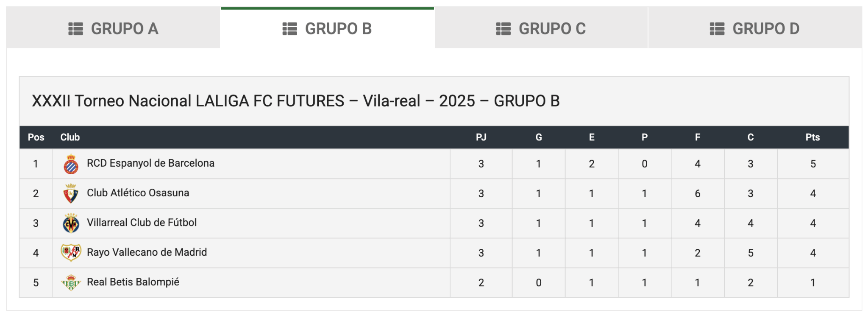
Task: Open RCD Espanyol de Barcelona team link
Action: click(150, 163)
